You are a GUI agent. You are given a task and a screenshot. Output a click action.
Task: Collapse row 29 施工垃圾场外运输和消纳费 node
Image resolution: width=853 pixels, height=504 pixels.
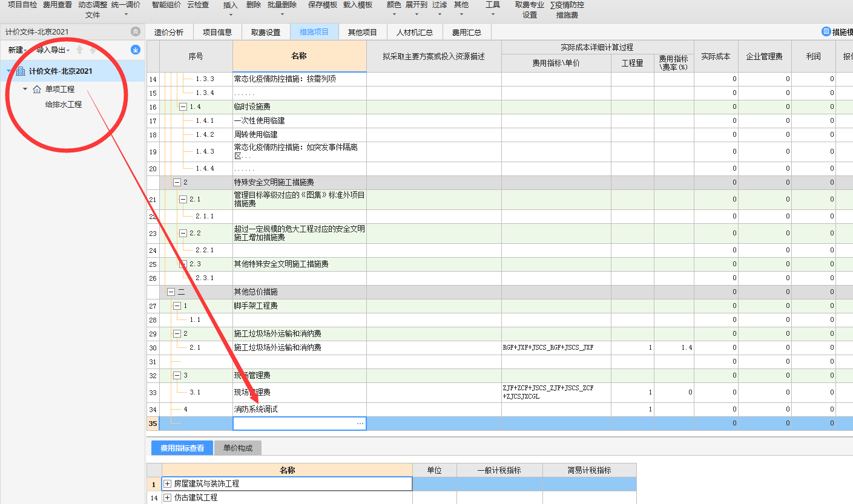tap(177, 333)
